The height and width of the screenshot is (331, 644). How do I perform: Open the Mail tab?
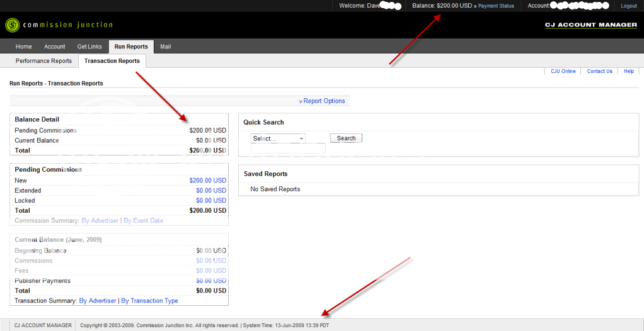166,47
